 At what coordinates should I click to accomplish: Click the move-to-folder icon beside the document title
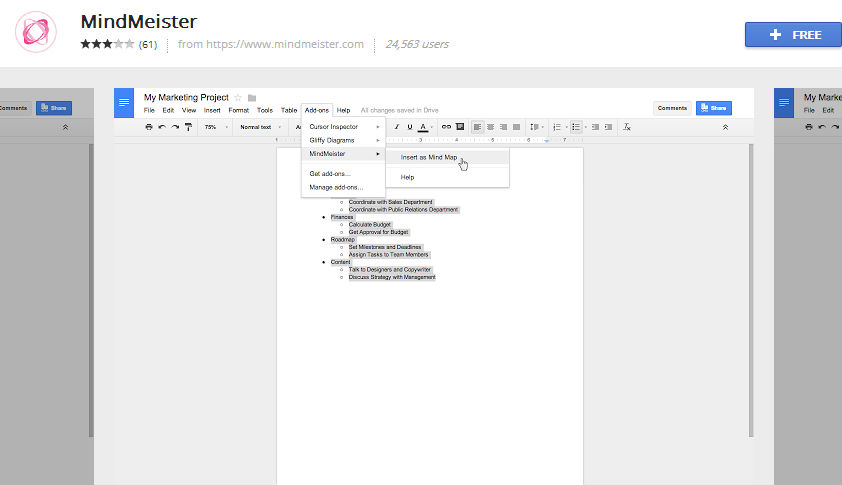[x=252, y=98]
